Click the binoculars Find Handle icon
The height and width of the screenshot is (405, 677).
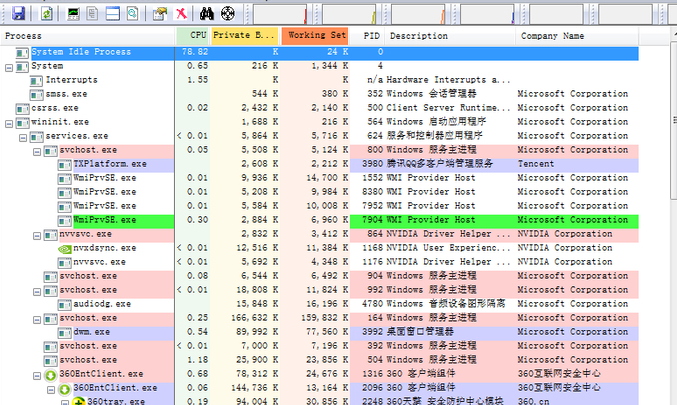208,13
